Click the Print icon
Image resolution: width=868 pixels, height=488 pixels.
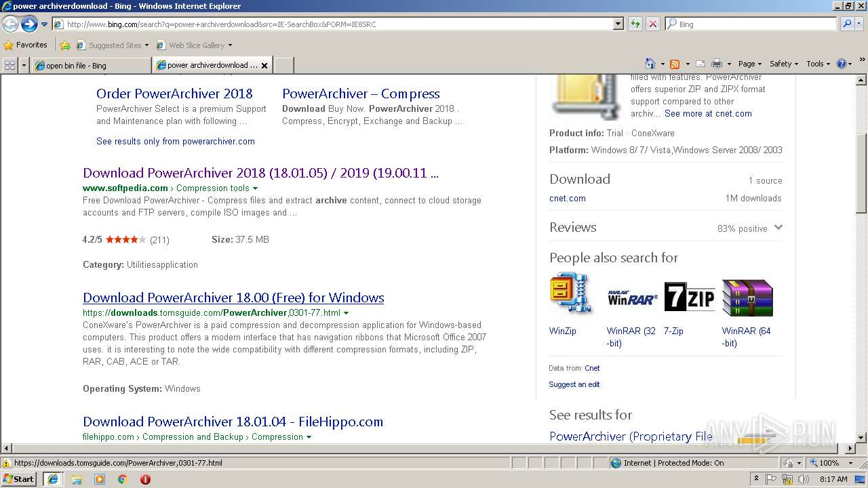717,64
